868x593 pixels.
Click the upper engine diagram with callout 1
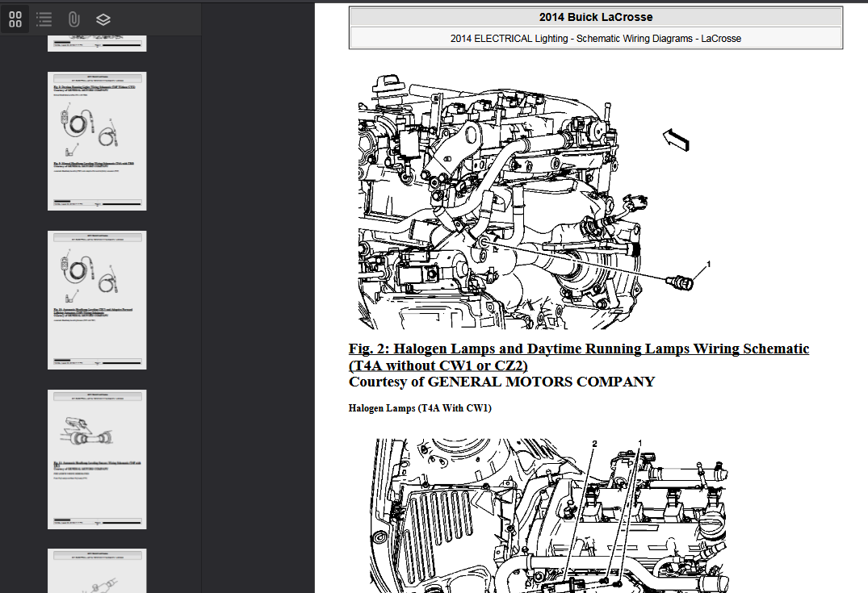[x=535, y=202]
